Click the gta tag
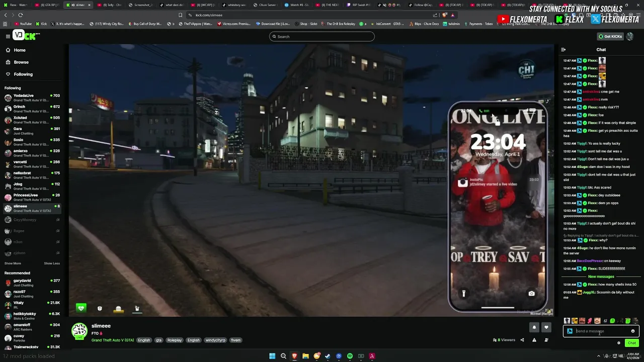This screenshot has width=644, height=362. click(x=158, y=340)
